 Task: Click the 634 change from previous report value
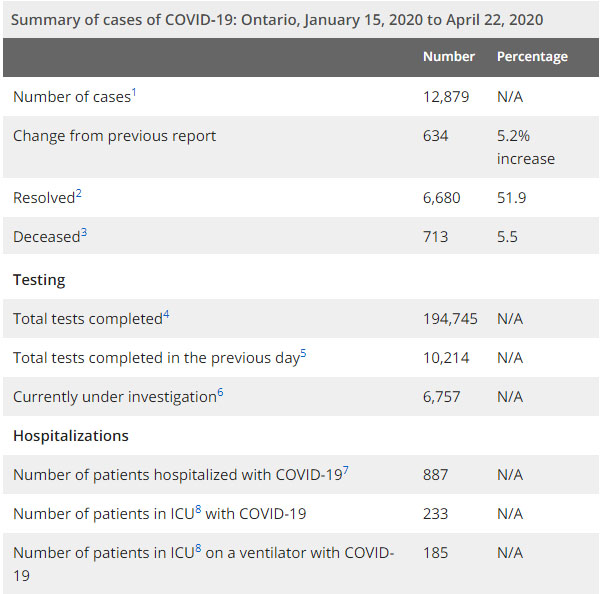(x=436, y=136)
